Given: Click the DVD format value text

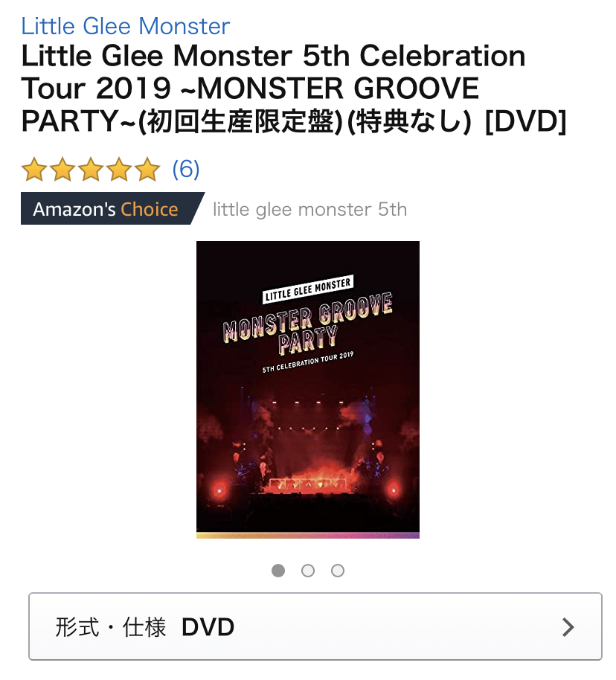Looking at the screenshot, I should (208, 627).
